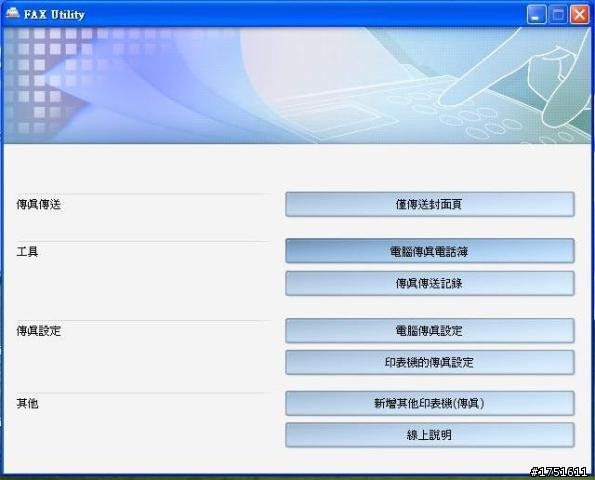Click the FAX Utility title bar icon
595x480 pixels.
pos(12,14)
